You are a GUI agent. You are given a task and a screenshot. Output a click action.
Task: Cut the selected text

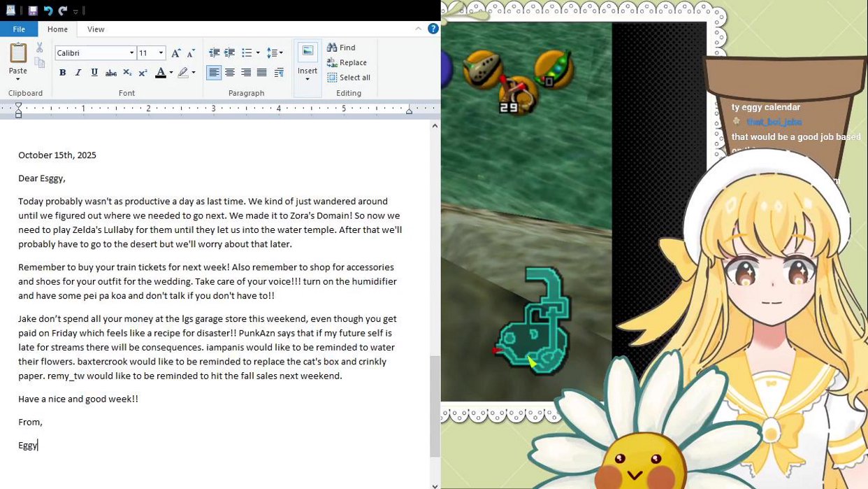pos(40,48)
